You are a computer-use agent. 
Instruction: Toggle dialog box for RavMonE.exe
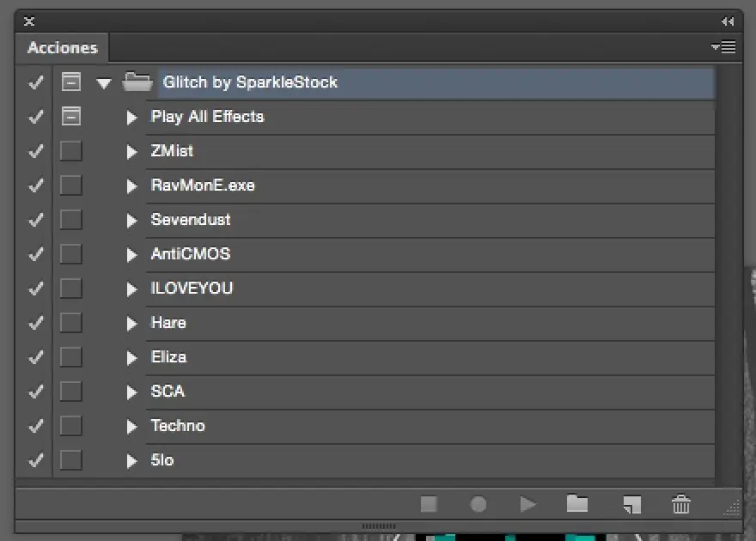(x=70, y=185)
